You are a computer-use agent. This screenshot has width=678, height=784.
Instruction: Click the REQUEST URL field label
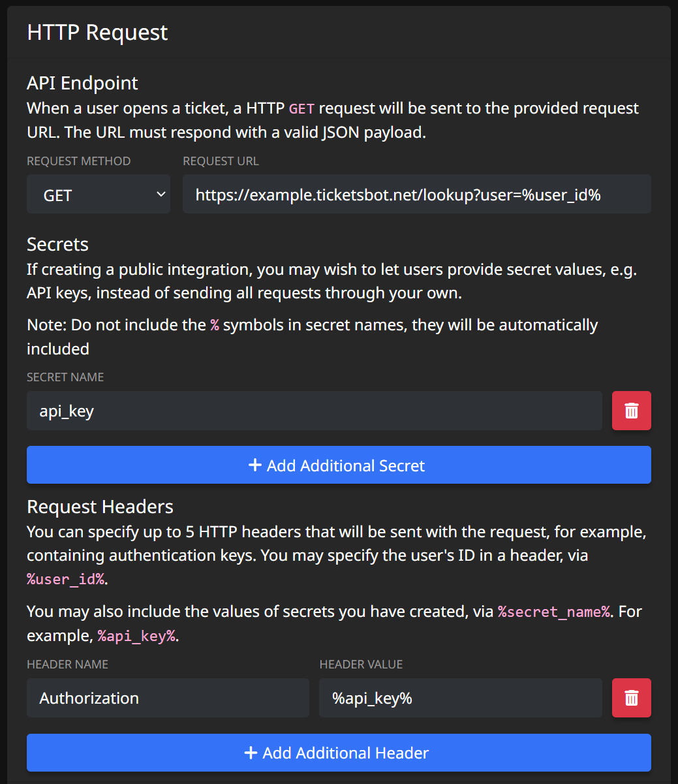click(x=221, y=161)
